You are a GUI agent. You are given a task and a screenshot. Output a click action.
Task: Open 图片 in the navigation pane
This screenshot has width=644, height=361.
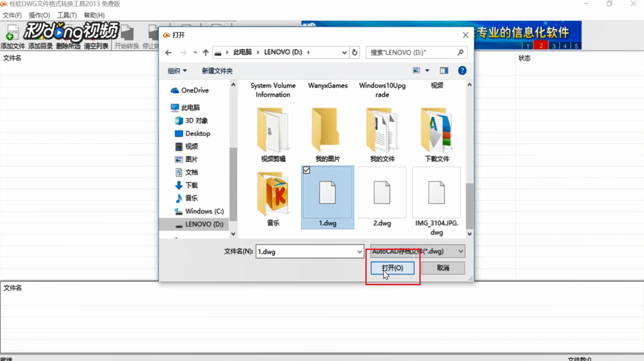coord(186,159)
